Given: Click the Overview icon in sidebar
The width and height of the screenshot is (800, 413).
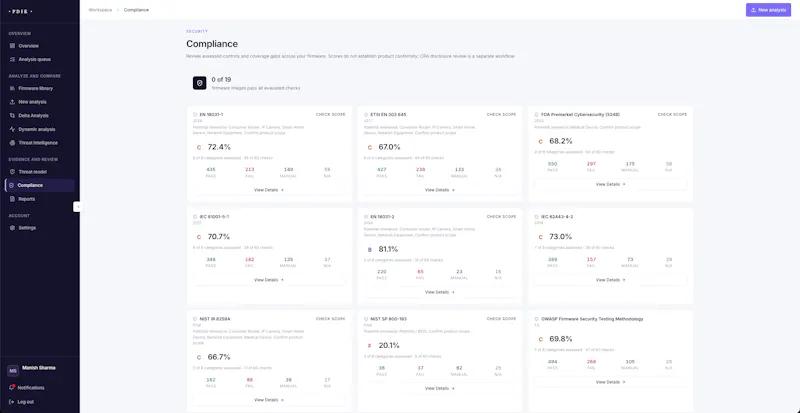Looking at the screenshot, I should click(12, 46).
